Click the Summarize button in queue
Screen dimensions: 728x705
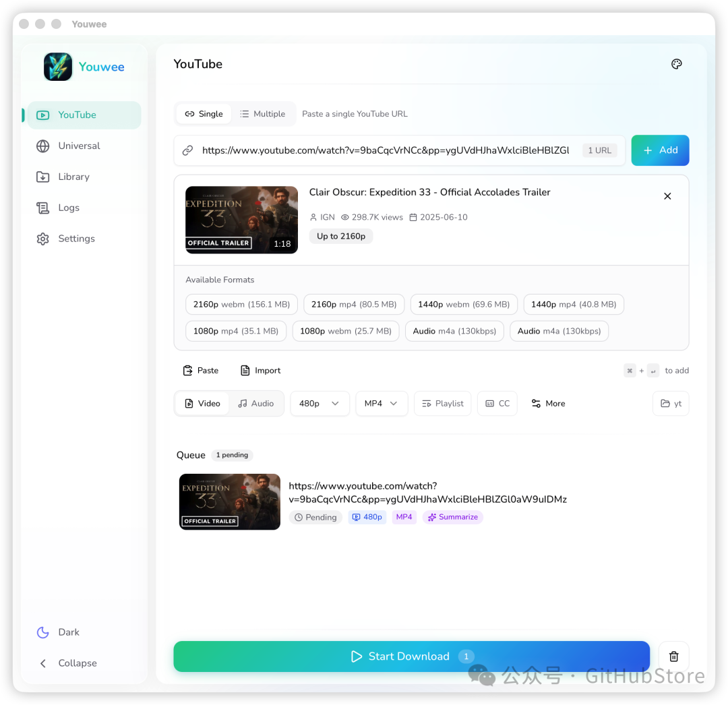453,517
